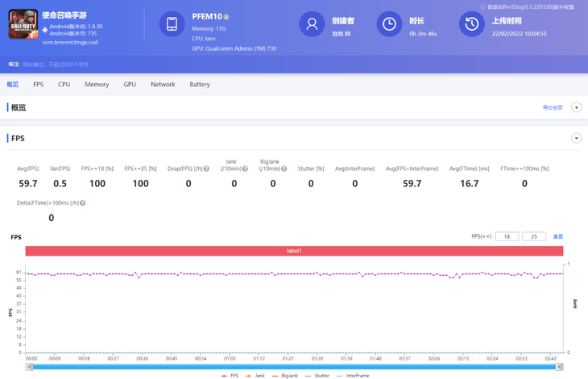
Task: Click the upload time history icon
Action: (x=472, y=25)
